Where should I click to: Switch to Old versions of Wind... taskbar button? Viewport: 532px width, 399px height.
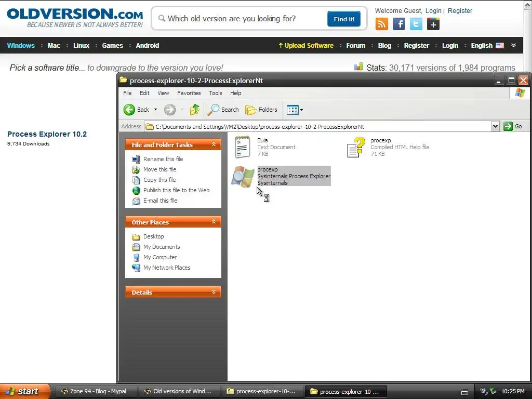(180, 391)
